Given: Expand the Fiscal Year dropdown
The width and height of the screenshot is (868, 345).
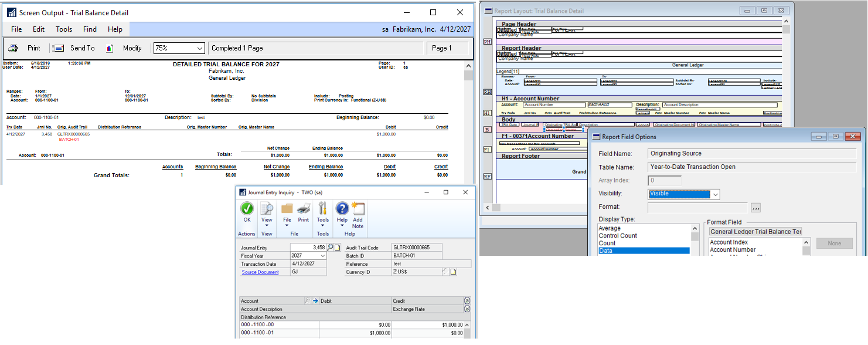Looking at the screenshot, I should (323, 256).
